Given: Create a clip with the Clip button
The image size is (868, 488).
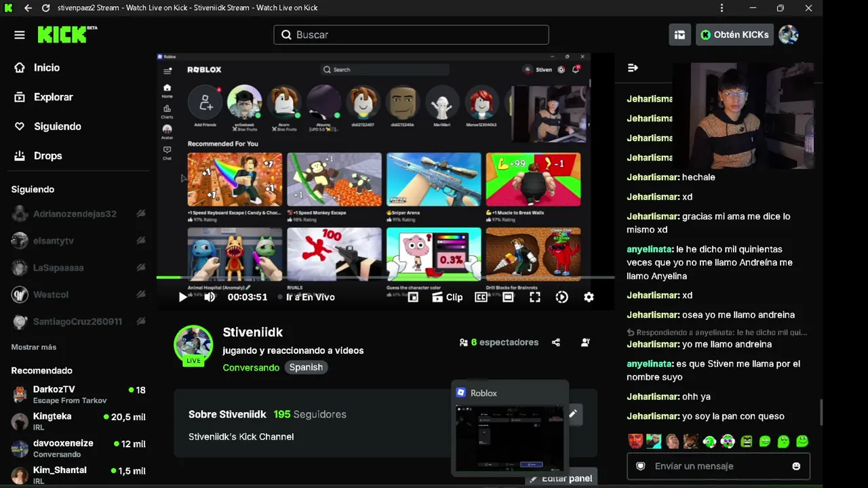Looking at the screenshot, I should tap(447, 297).
